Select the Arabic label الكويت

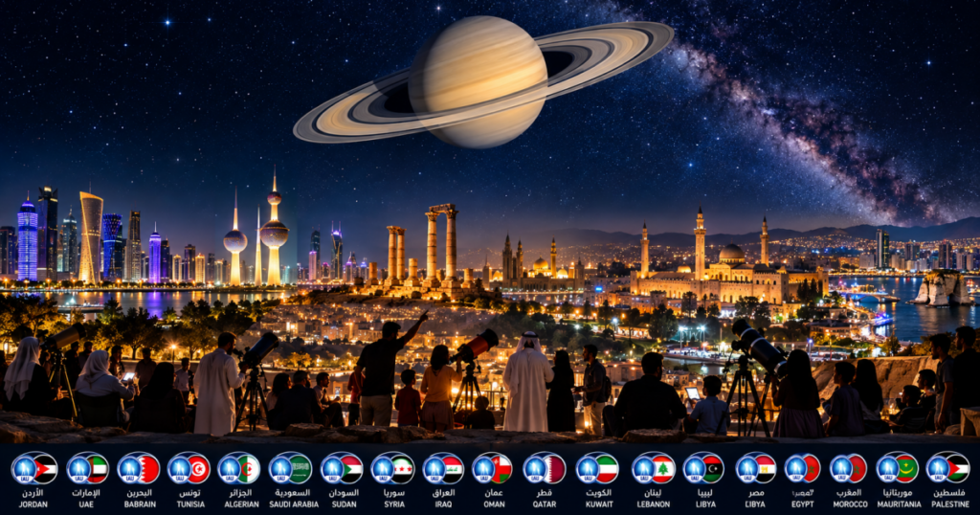click(599, 493)
